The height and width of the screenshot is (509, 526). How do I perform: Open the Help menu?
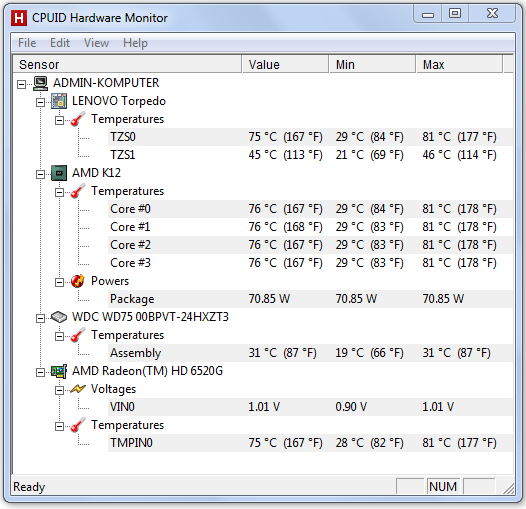(x=135, y=43)
